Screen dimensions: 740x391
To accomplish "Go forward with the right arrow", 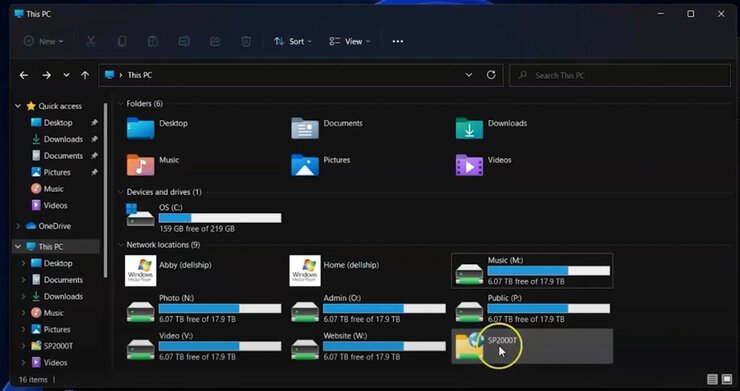I will coord(46,75).
